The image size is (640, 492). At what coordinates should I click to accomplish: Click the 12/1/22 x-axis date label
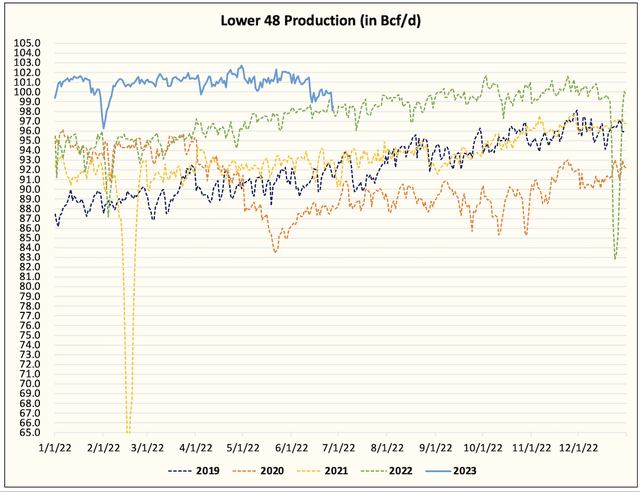578,448
